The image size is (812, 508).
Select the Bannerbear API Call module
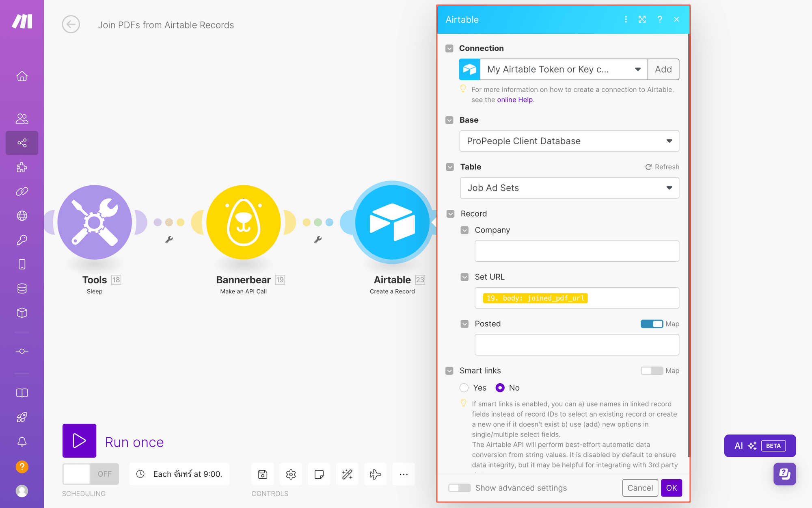(x=243, y=222)
